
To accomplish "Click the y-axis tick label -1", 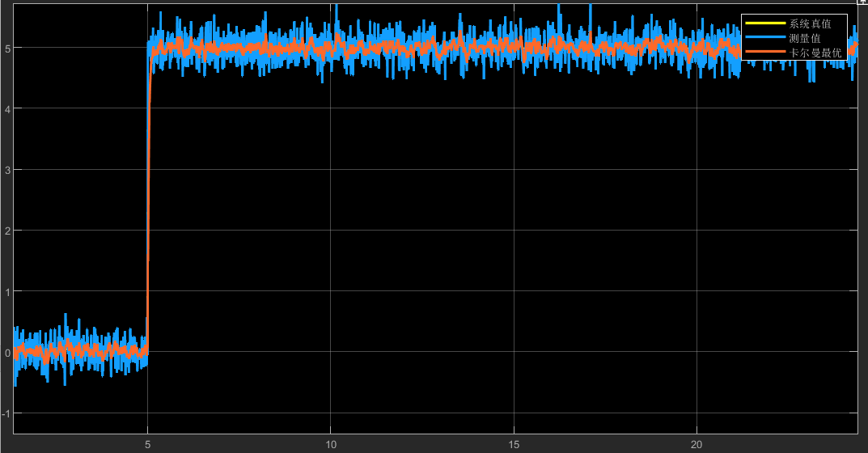I will (6, 414).
